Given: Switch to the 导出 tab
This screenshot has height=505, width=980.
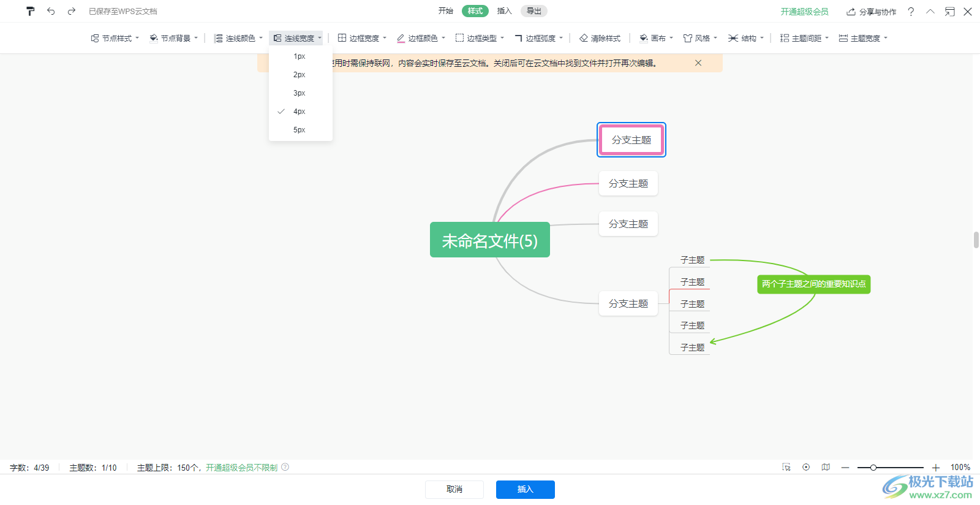Looking at the screenshot, I should pos(534,11).
